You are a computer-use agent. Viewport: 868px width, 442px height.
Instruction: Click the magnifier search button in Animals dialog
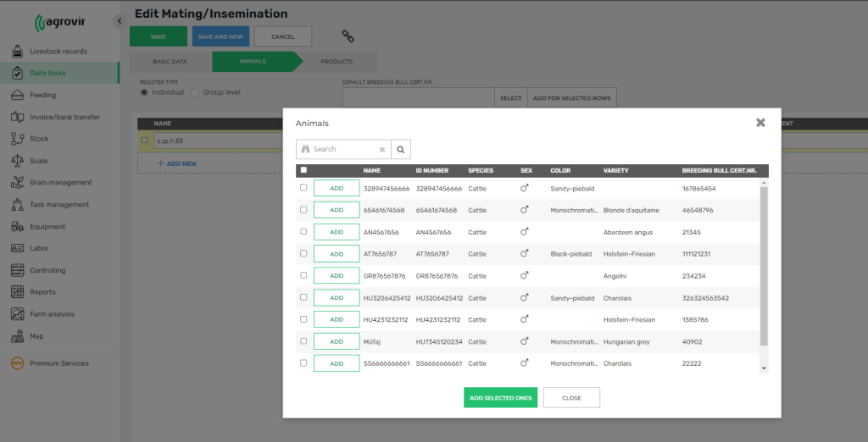pos(401,149)
